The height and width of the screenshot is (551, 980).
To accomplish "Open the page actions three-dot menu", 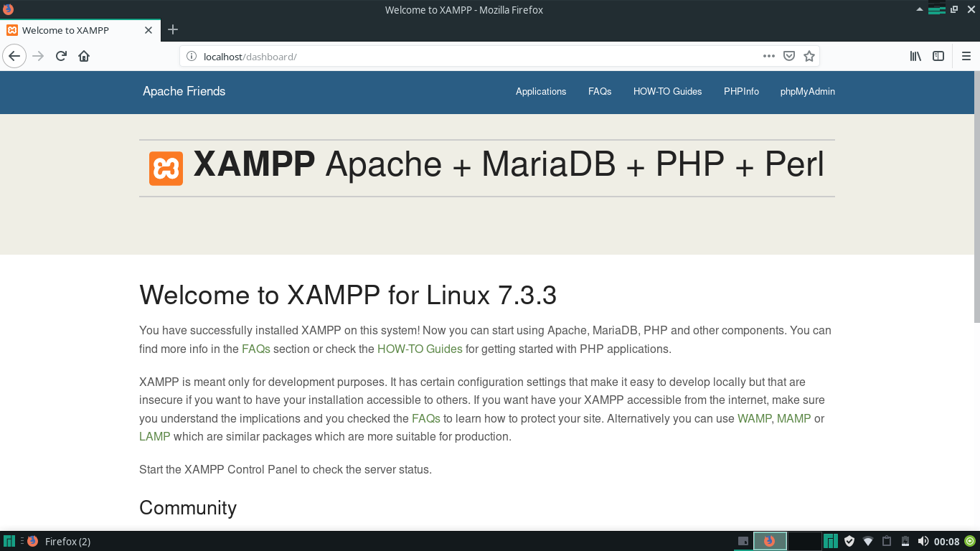I will (768, 56).
